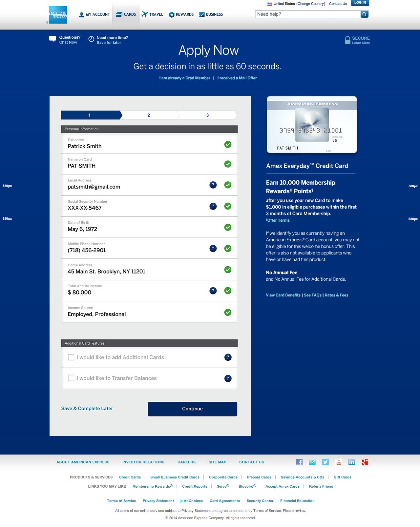Click the Amex Everyday card image
The height and width of the screenshot is (527, 420).
(312, 125)
